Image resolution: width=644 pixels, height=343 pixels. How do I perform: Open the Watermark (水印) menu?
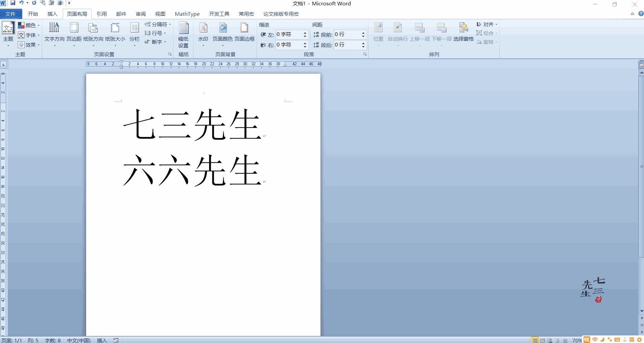203,34
